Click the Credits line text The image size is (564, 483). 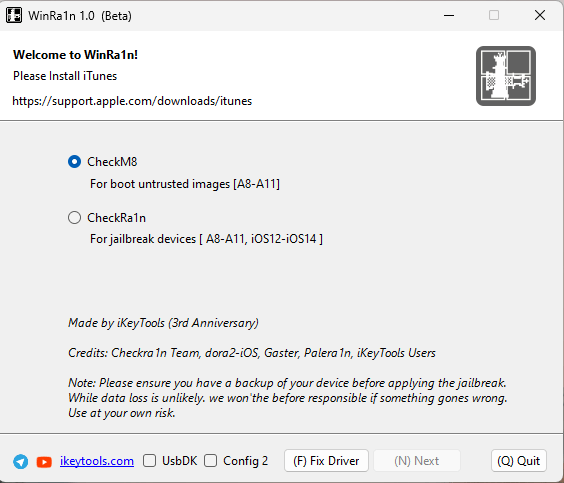point(252,353)
